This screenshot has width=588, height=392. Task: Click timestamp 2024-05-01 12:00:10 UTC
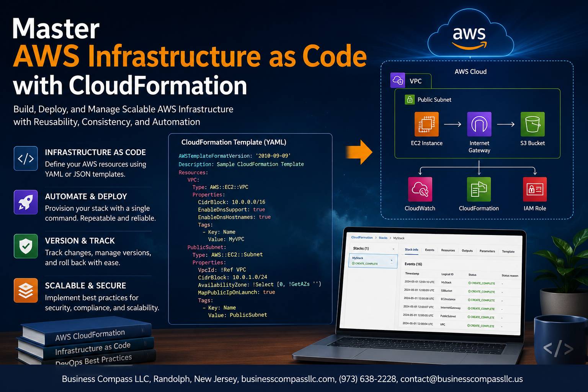click(x=420, y=282)
